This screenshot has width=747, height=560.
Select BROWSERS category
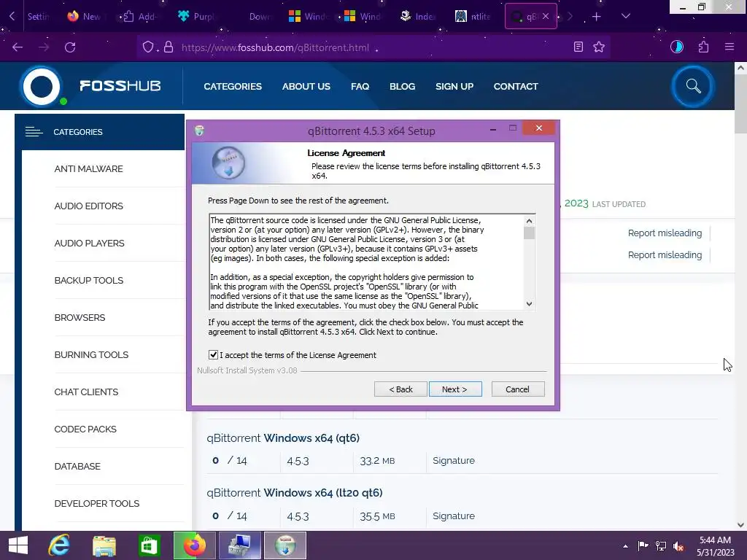pyautogui.click(x=80, y=318)
